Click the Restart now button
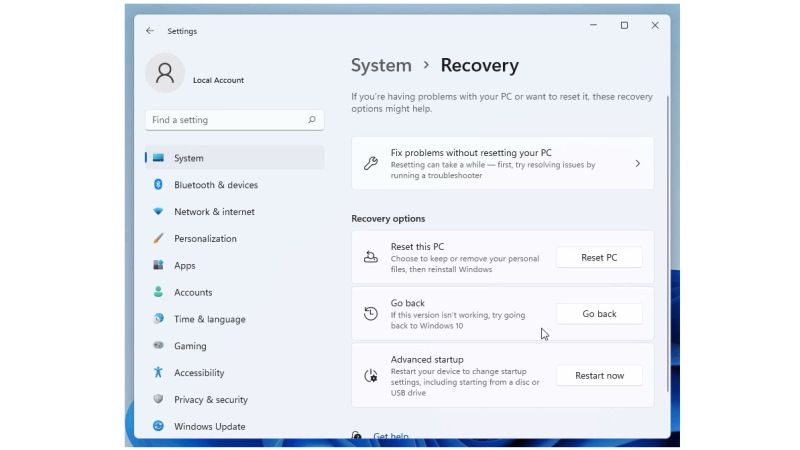The image size is (800, 450). [x=599, y=376]
